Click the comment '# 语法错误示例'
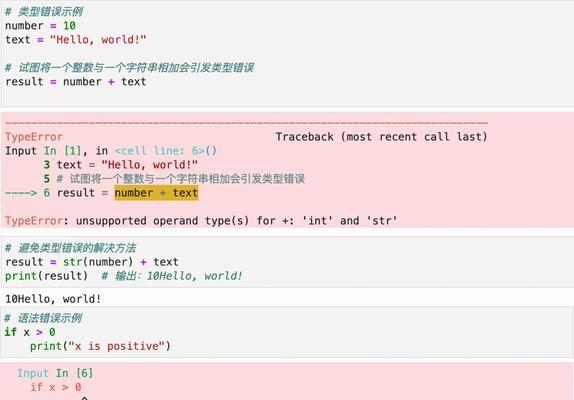 [x=43, y=318]
